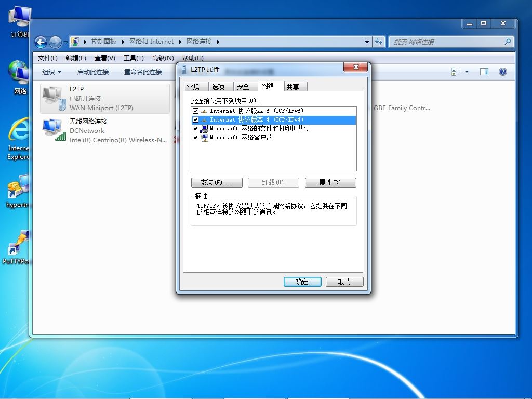Click GBE Family Contr... adapter text
The width and height of the screenshot is (532, 399).
(x=402, y=108)
